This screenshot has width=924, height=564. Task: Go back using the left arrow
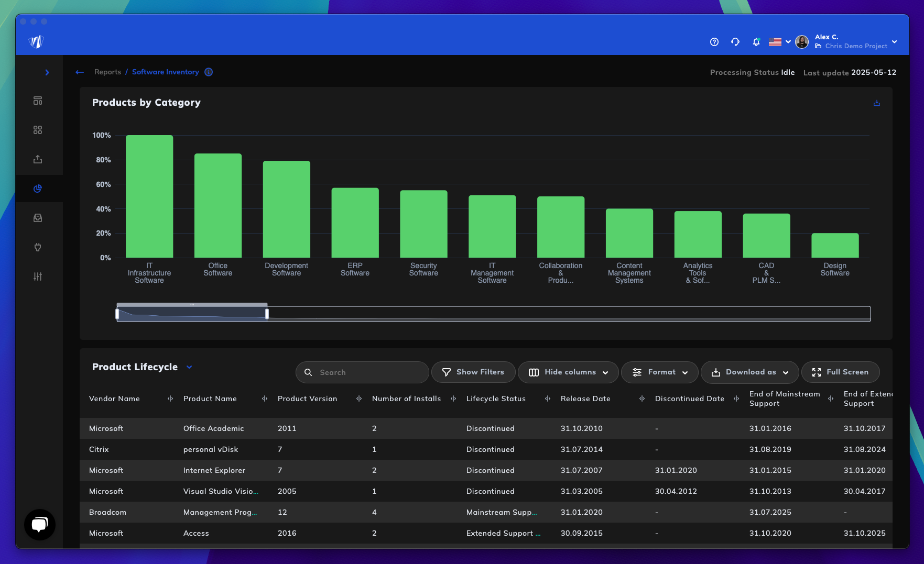pos(80,72)
